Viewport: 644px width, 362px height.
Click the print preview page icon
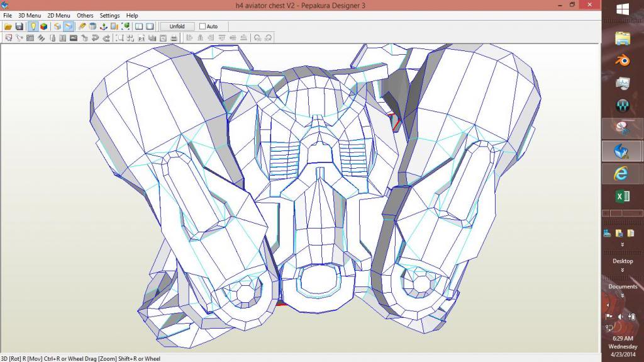point(163,38)
